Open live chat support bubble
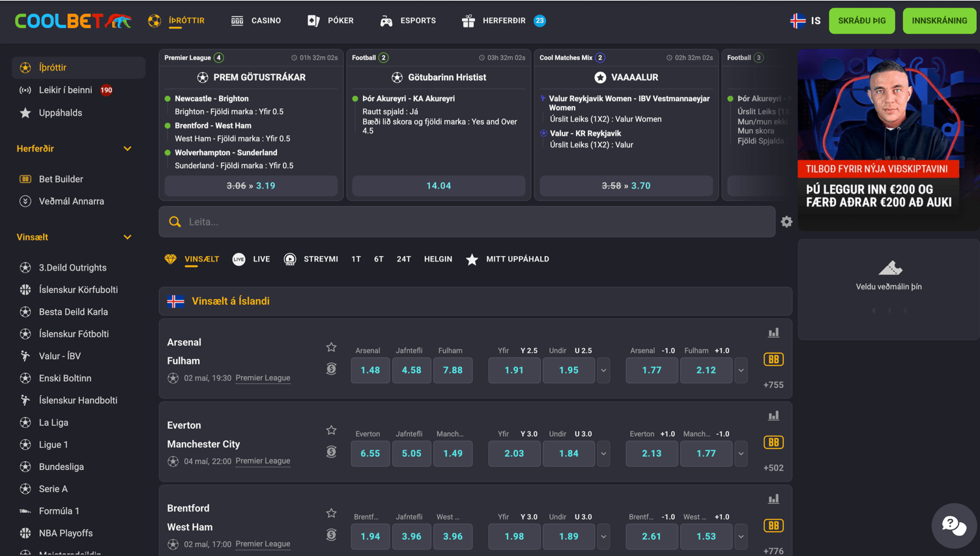980x556 pixels. (x=954, y=525)
